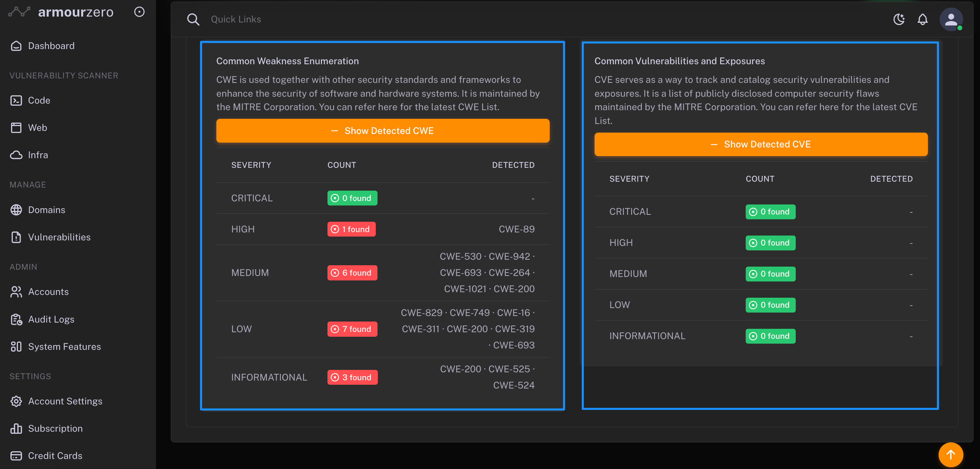980x469 pixels.
Task: Collapse the Show Detected CWE section
Action: pos(383,131)
